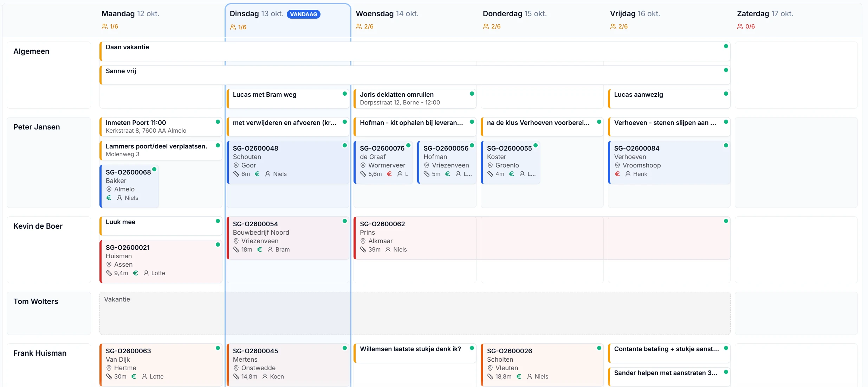Screen dimensions: 868x387
Task: Open the Kevin de Boer employee row
Action: tap(49, 250)
